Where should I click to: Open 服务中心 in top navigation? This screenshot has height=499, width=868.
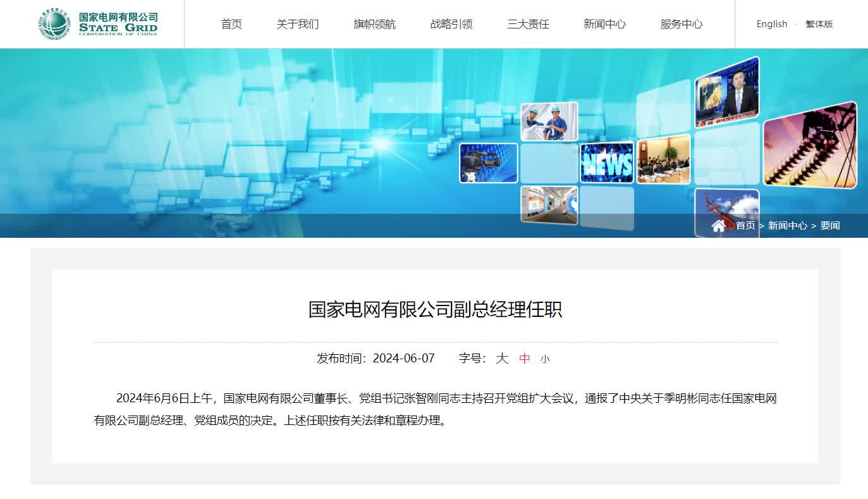[681, 24]
